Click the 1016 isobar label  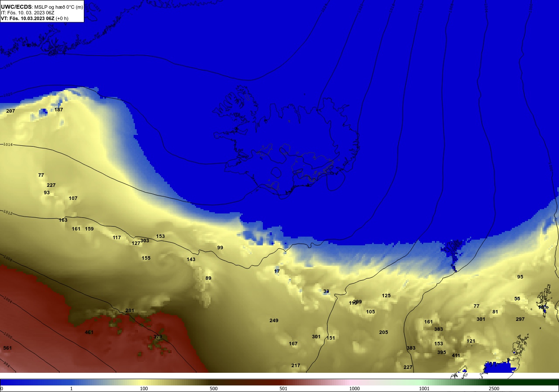click(x=8, y=144)
